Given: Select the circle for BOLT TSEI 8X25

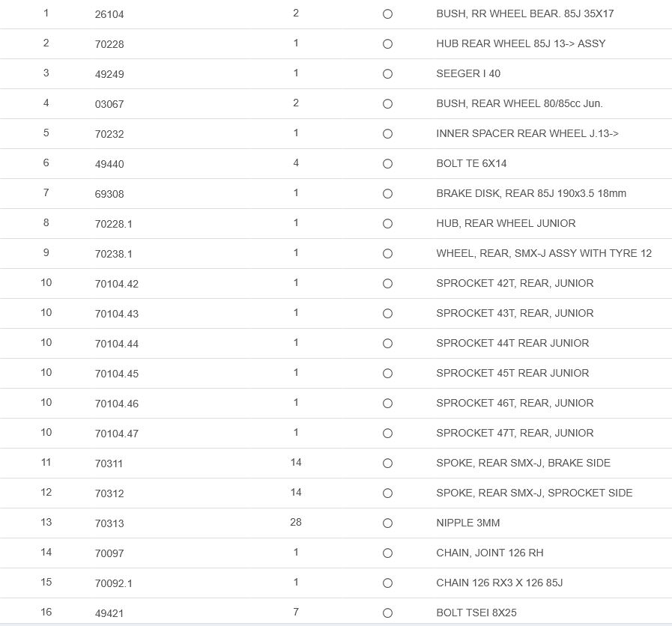Looking at the screenshot, I should click(387, 613).
